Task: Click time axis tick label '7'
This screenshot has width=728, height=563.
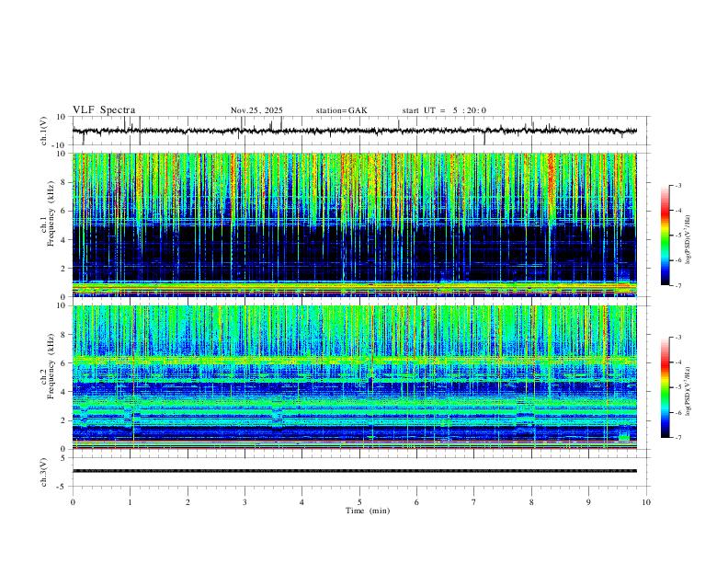Action: (x=474, y=502)
